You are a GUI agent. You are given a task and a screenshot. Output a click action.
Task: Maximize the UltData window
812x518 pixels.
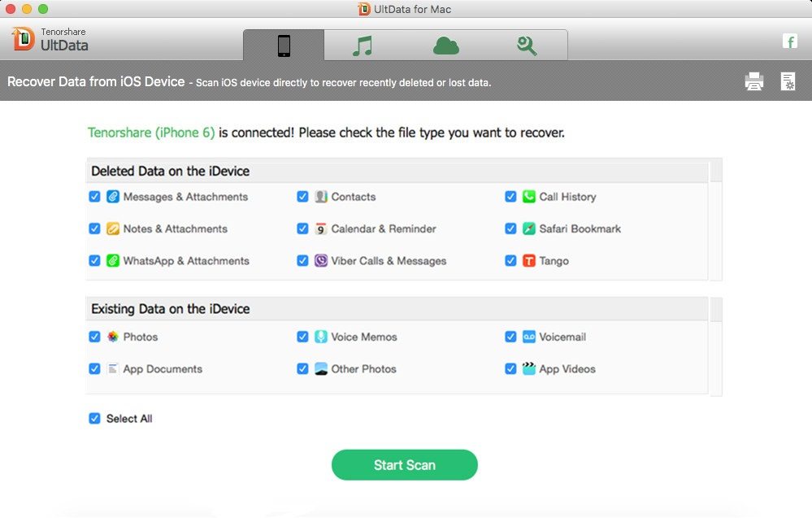point(44,9)
